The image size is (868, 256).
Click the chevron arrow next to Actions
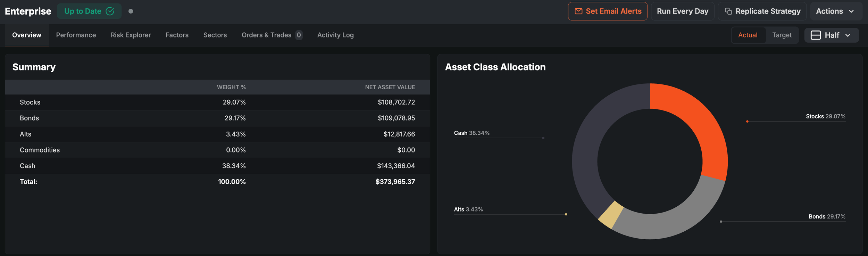coord(851,11)
